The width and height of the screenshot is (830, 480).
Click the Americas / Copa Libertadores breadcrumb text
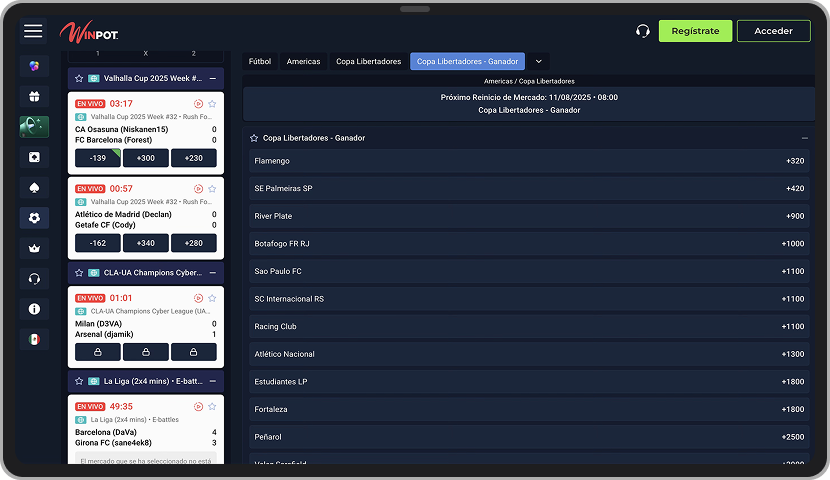pos(529,81)
